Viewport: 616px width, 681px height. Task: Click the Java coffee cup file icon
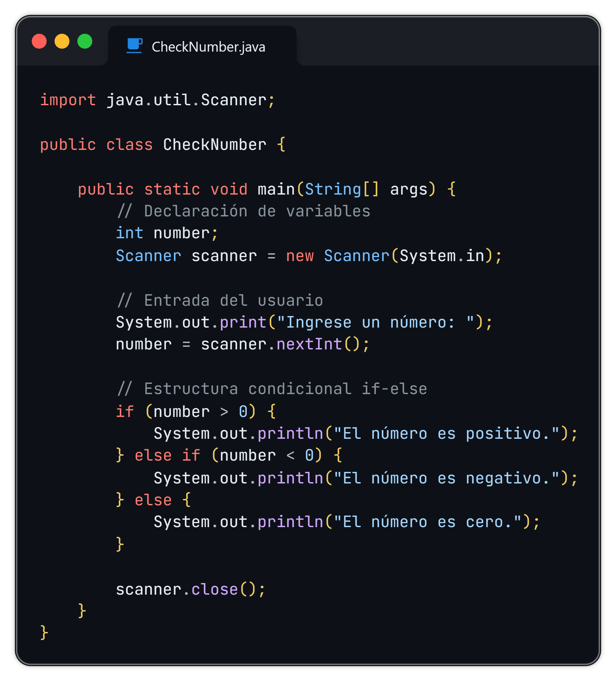pyautogui.click(x=134, y=46)
